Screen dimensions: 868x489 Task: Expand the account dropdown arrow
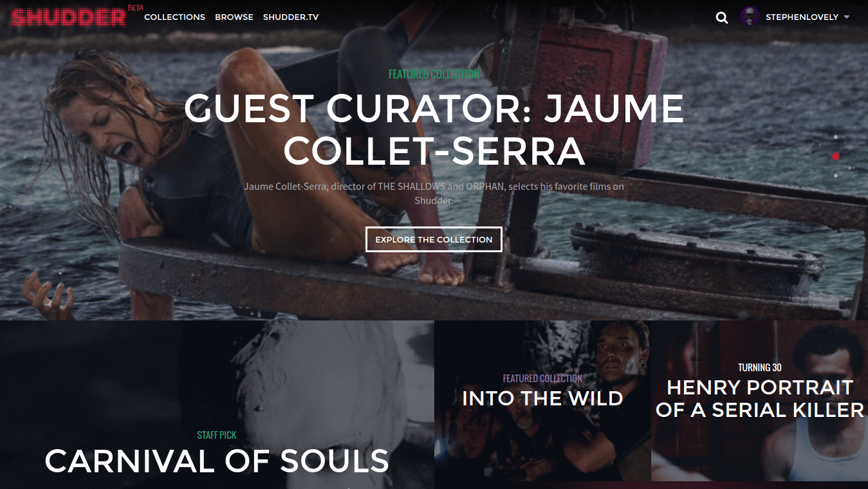pyautogui.click(x=846, y=17)
